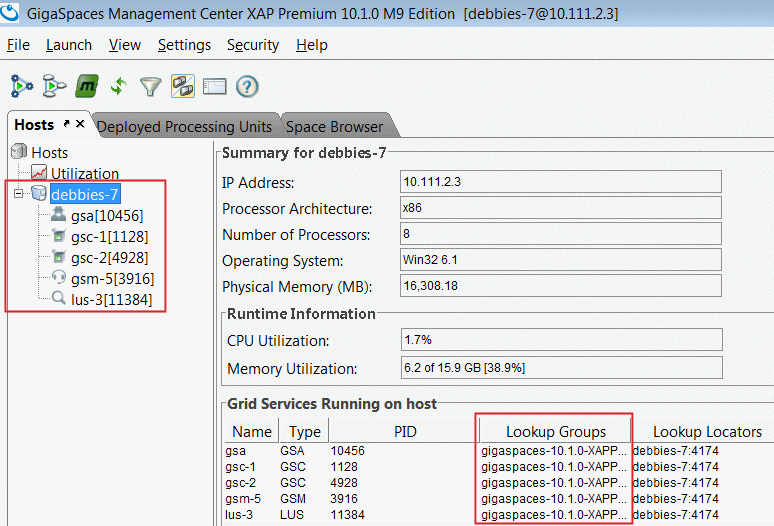774x526 pixels.
Task: Open the Launch menu
Action: [69, 45]
